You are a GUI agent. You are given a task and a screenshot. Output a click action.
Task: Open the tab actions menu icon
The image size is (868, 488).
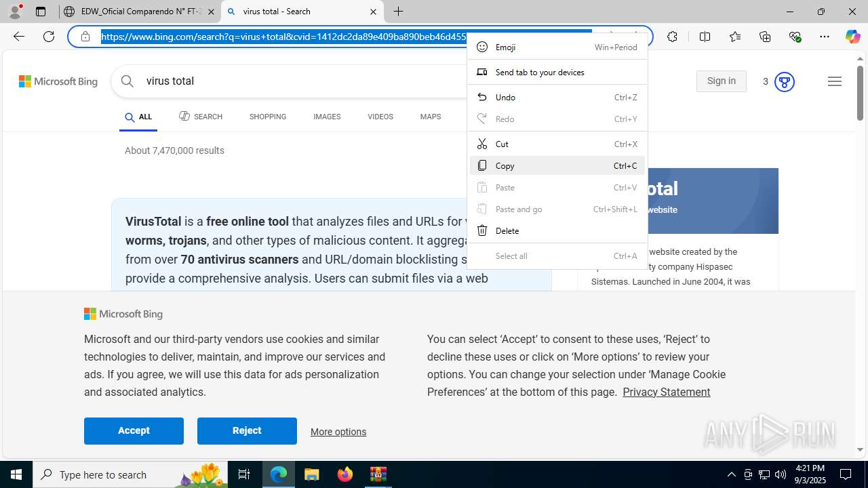point(41,12)
